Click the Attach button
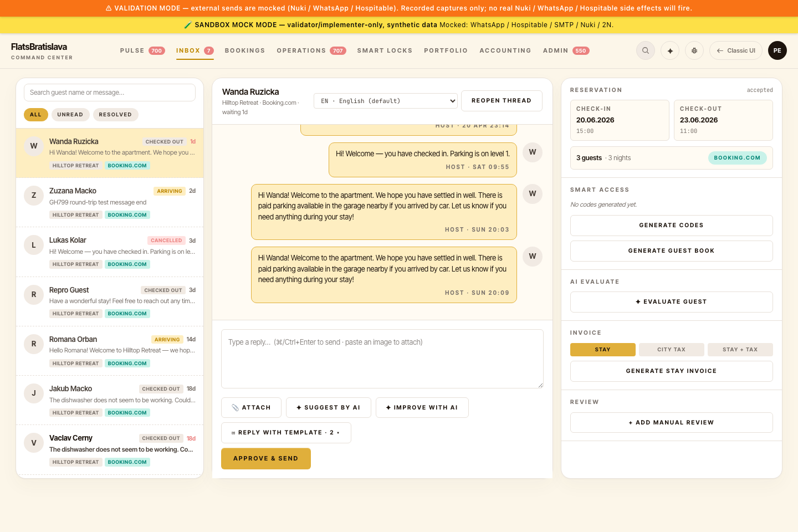798x532 pixels. click(x=251, y=408)
